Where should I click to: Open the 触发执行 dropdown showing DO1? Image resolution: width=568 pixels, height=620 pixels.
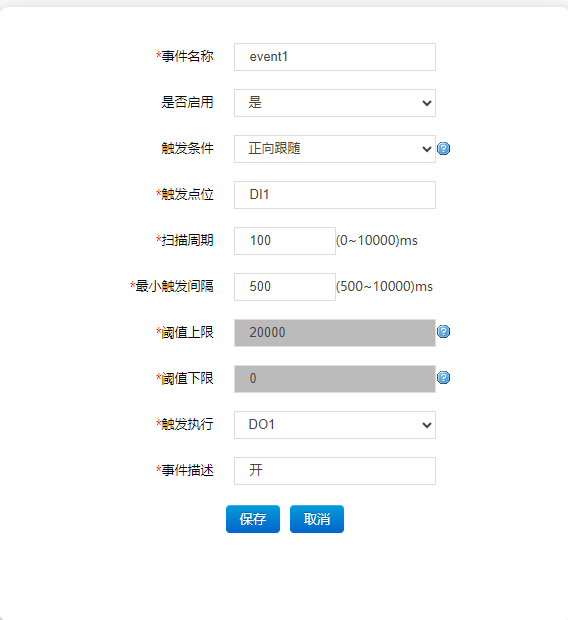tap(335, 425)
